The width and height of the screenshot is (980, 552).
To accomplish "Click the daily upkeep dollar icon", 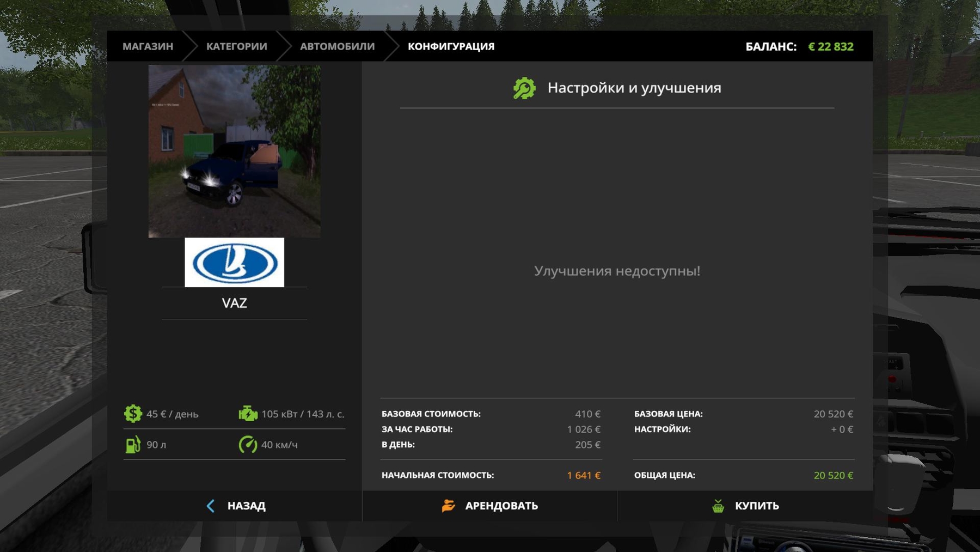I will click(x=133, y=414).
